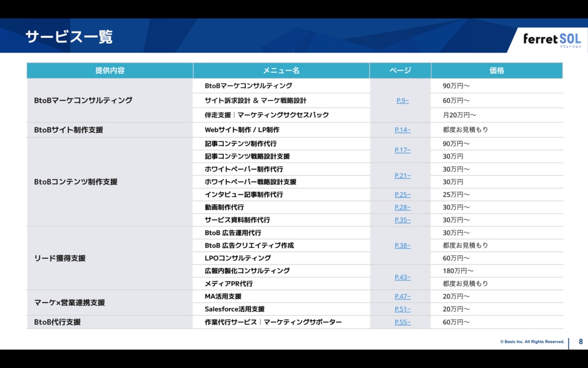Jump to P.21~ whitepaper production page

tap(403, 175)
